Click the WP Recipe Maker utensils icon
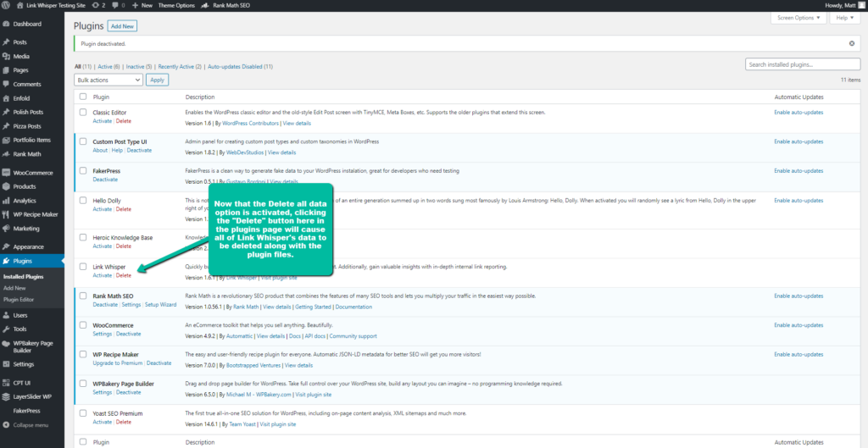The height and width of the screenshot is (448, 868). [x=6, y=214]
